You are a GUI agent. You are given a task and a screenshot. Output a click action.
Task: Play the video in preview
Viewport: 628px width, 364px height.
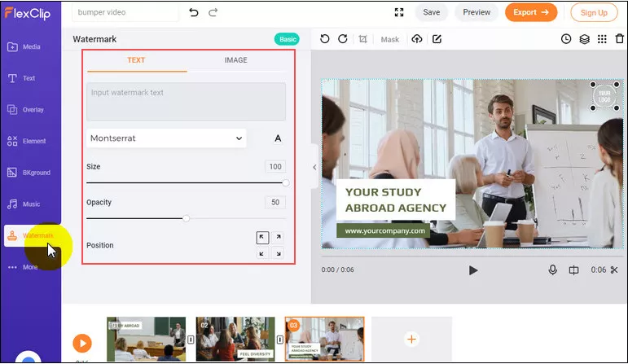[x=473, y=270]
